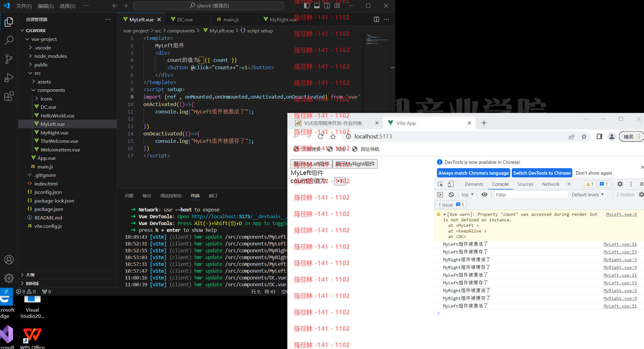This screenshot has height=349, width=644.
Task: Switch to 问题 problems panel tab
Action: point(129,196)
